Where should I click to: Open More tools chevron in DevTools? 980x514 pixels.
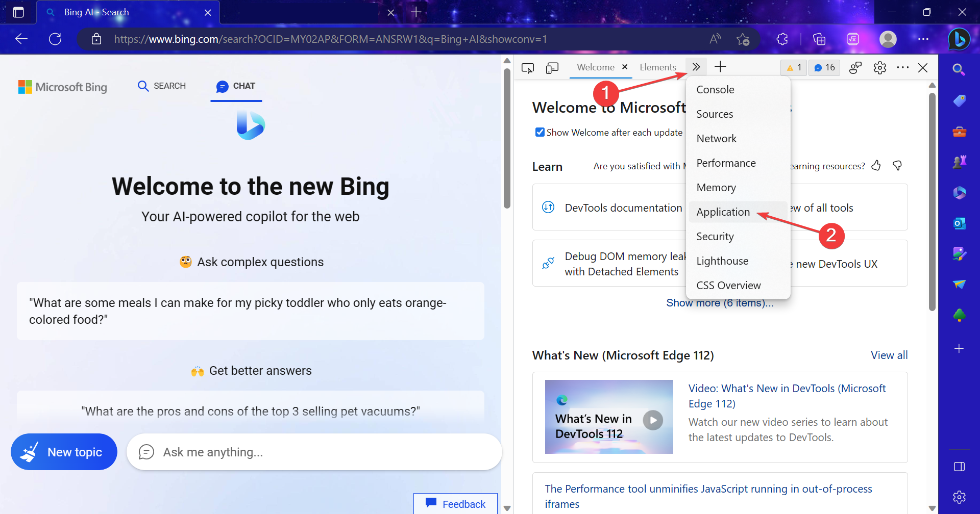pos(696,67)
